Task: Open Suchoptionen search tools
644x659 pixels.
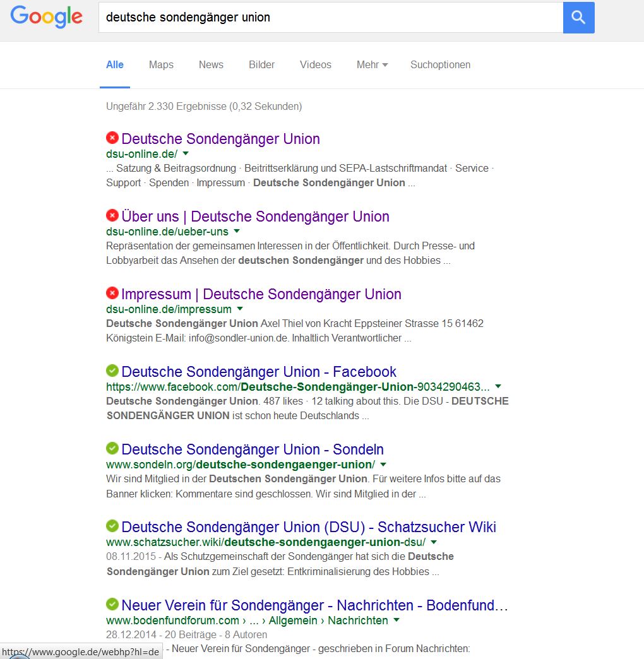Action: [440, 64]
